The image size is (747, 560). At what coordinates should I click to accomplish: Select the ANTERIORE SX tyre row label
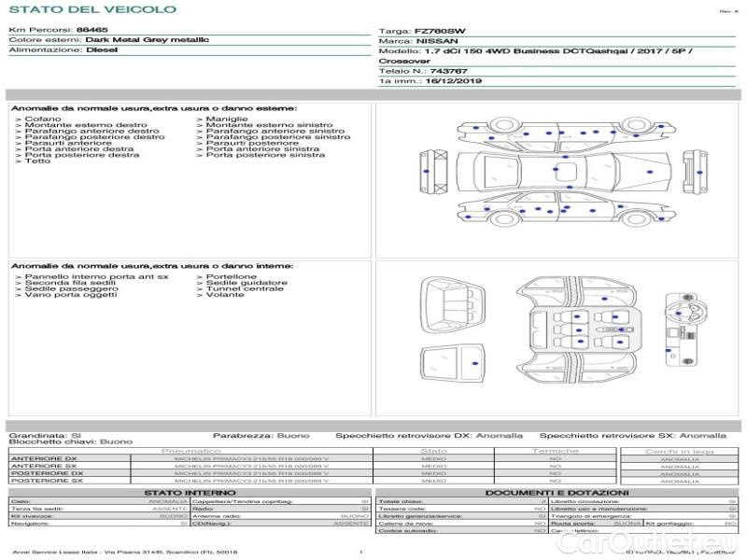[x=44, y=466]
